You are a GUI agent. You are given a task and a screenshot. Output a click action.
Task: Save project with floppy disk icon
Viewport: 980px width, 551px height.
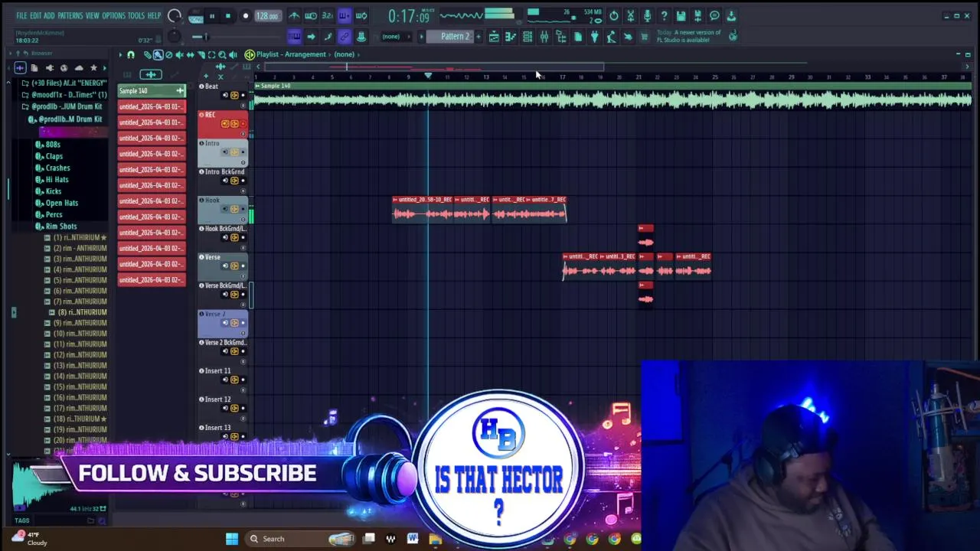tap(681, 15)
